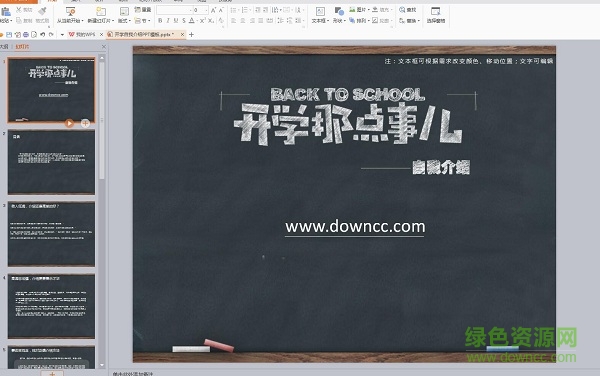Click the numbered list icon
Image resolution: width=600 pixels, height=376 pixels.
click(x=245, y=10)
